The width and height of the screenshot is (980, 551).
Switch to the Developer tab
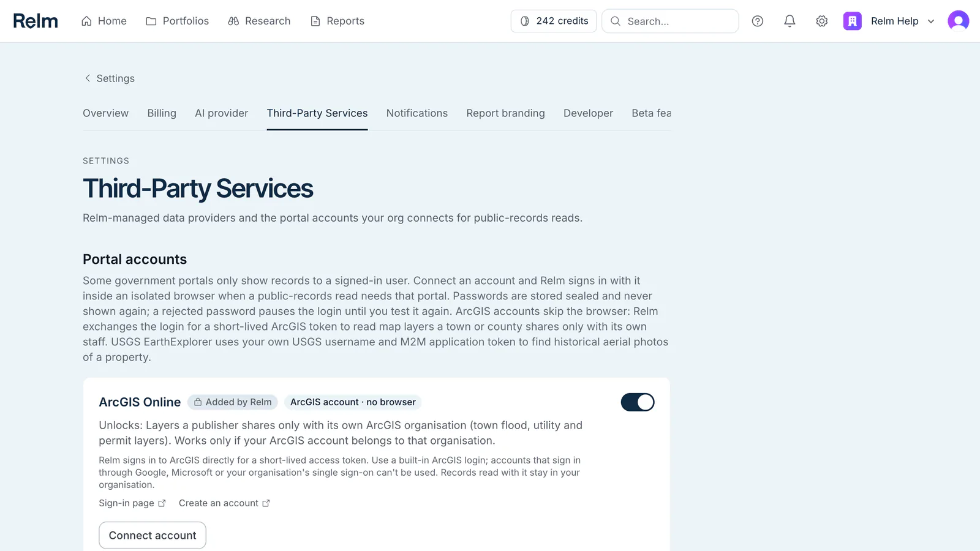(589, 113)
